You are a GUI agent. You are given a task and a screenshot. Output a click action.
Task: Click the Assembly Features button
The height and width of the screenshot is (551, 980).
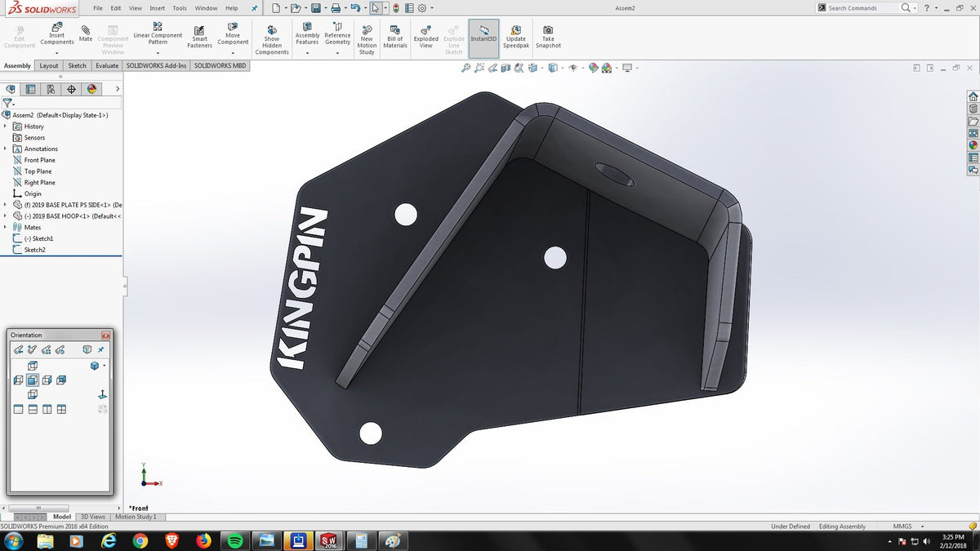(x=307, y=33)
